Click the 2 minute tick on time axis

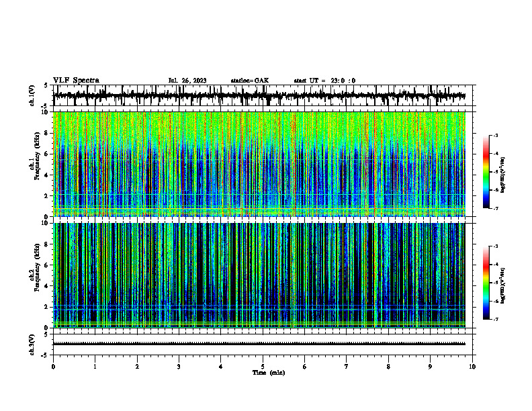point(137,367)
